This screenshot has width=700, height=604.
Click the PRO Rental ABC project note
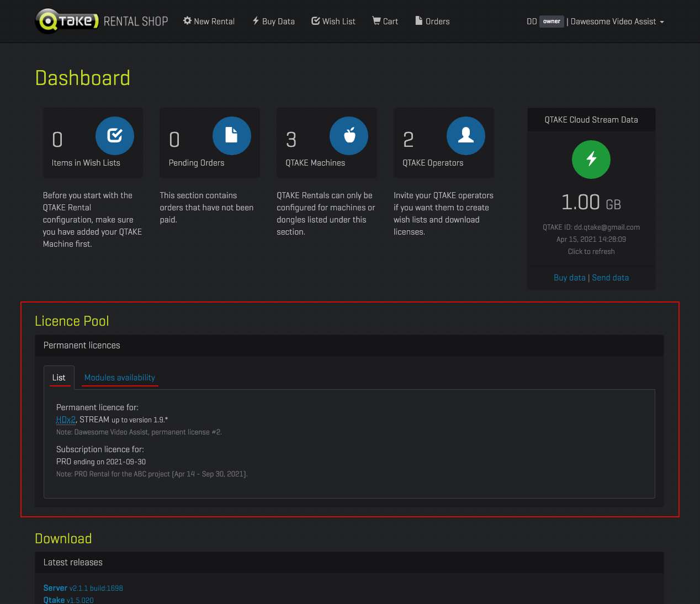[x=152, y=474]
